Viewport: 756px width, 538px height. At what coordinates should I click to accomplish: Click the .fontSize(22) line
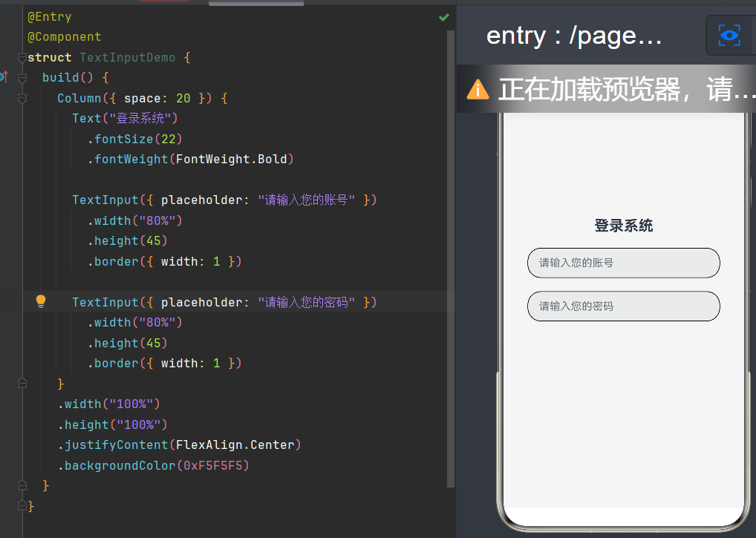click(134, 140)
